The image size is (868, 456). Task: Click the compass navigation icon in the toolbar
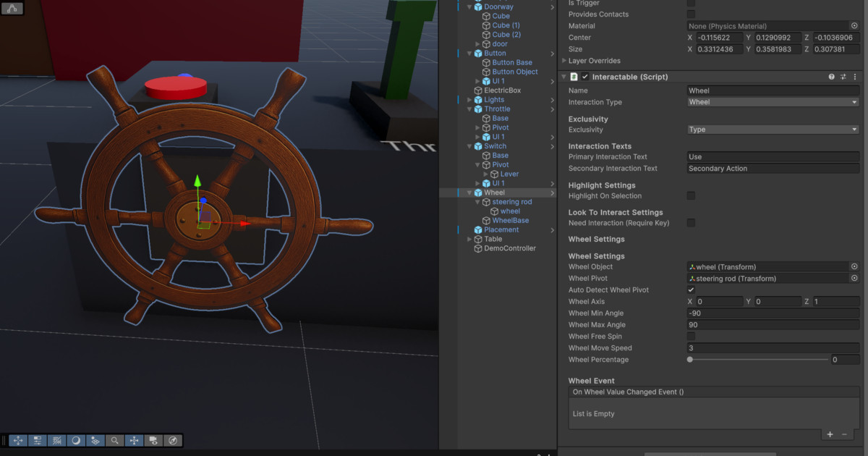(x=171, y=440)
